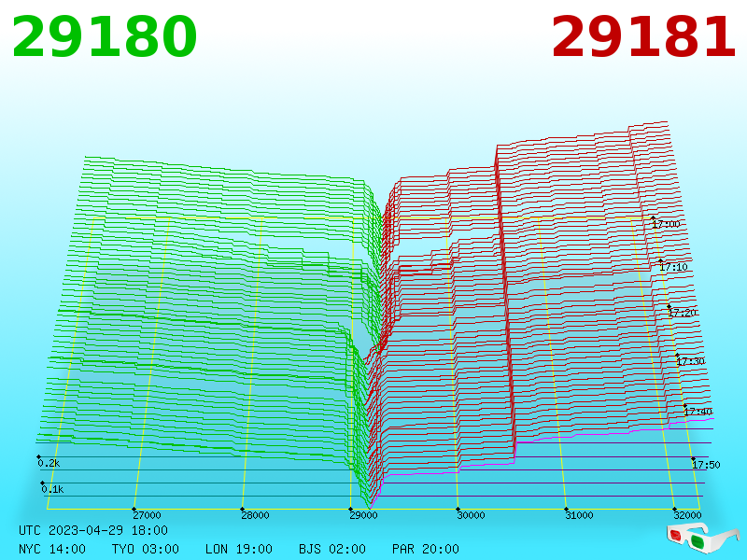Click the 17:20 time axis marker
The image size is (747, 560).
pyautogui.click(x=683, y=313)
